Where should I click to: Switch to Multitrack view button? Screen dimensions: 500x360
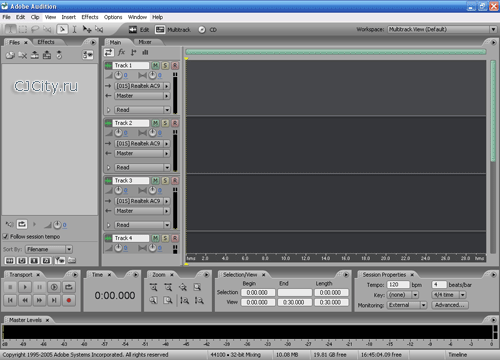point(173,30)
